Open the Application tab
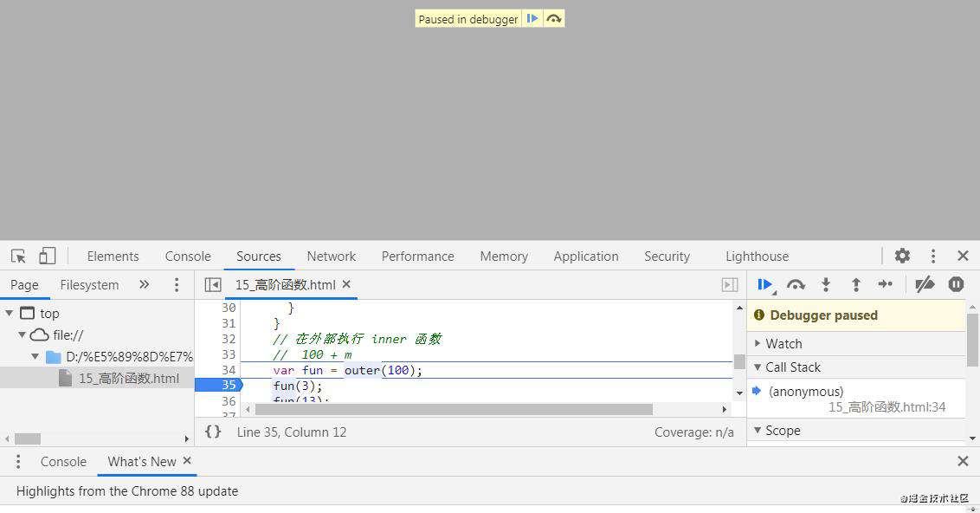The height and width of the screenshot is (513, 980). click(x=585, y=256)
